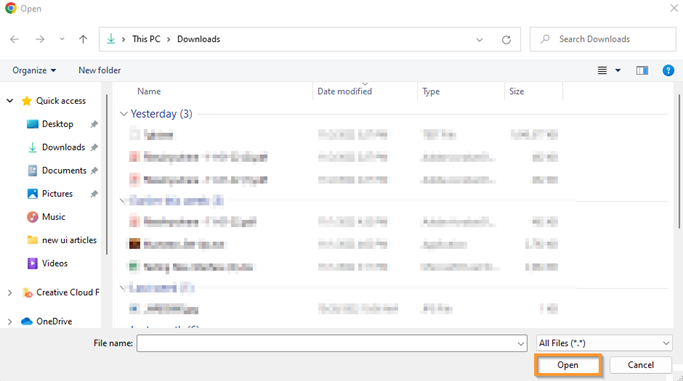Sort by Date modified column
The image size is (683, 381).
pos(345,91)
